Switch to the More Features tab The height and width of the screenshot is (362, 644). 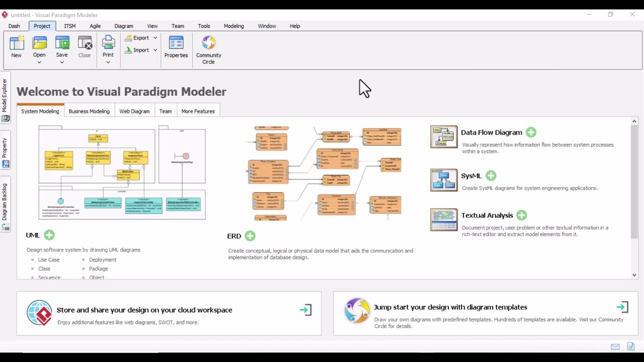tap(198, 111)
